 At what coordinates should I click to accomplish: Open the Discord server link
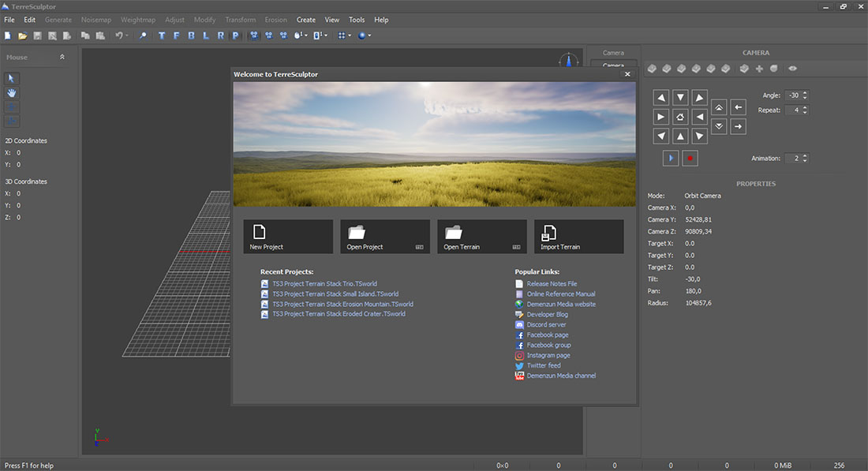(546, 325)
